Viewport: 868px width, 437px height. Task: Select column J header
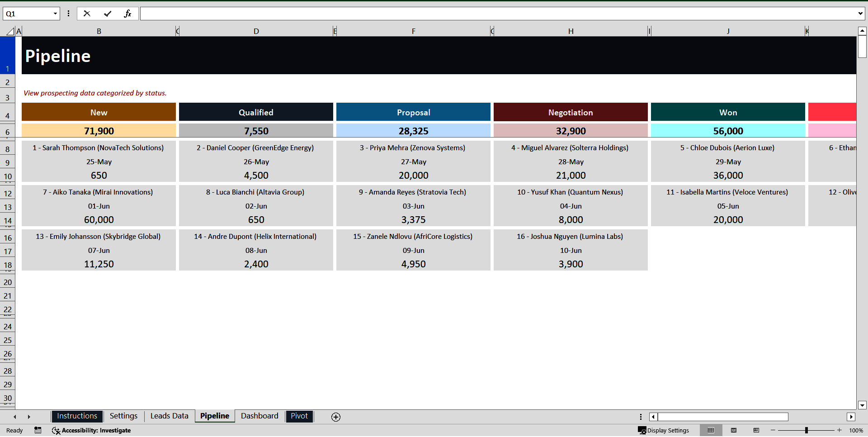click(728, 31)
